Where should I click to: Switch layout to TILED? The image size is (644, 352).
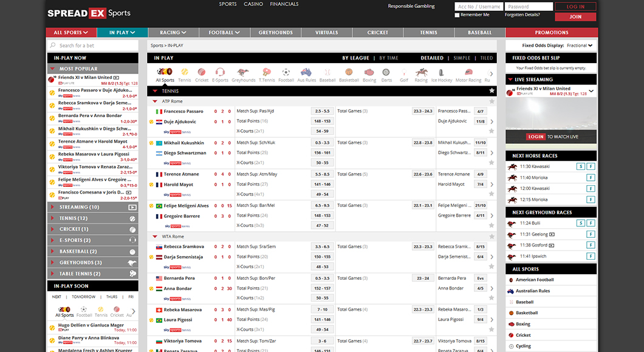coord(486,58)
